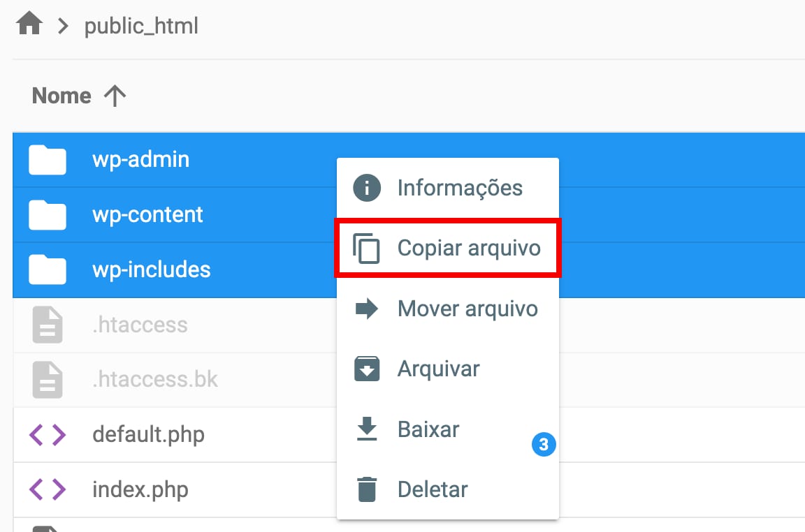805x532 pixels.
Task: Open the index.php file
Action: tap(140, 489)
